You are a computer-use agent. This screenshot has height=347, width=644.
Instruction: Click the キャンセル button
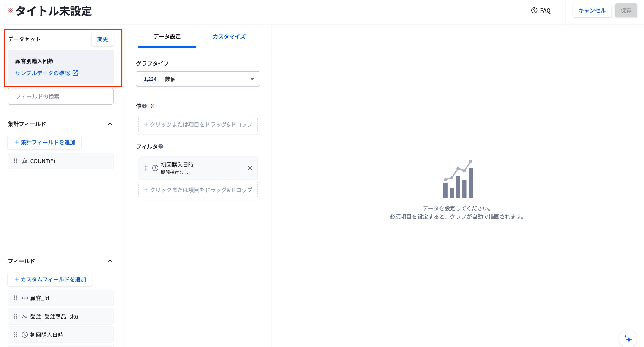click(x=592, y=11)
